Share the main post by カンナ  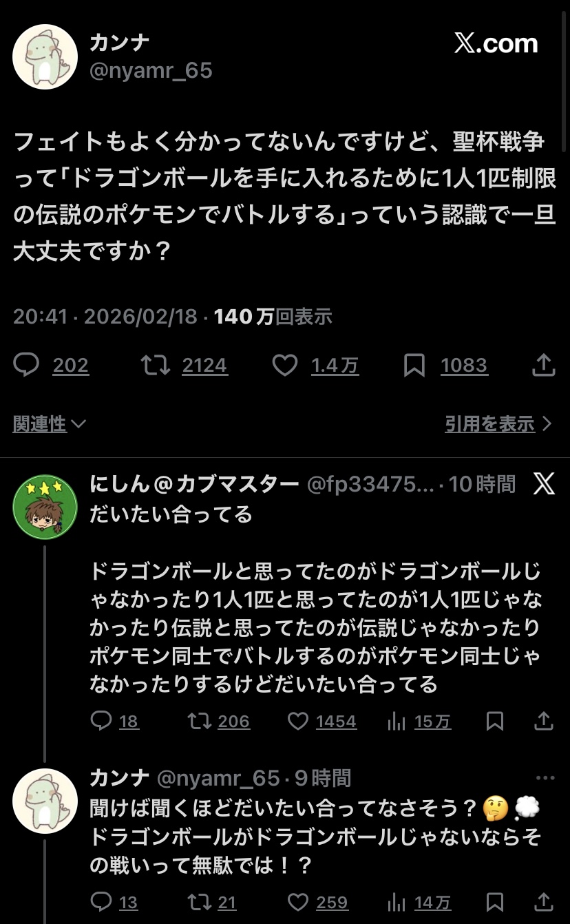pos(544,365)
